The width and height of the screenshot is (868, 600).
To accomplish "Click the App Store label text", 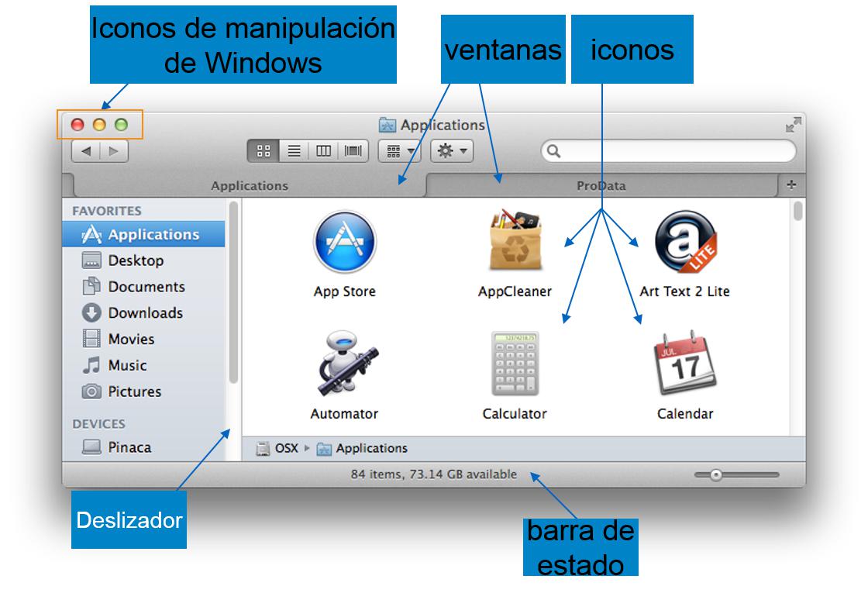I will pyautogui.click(x=344, y=291).
